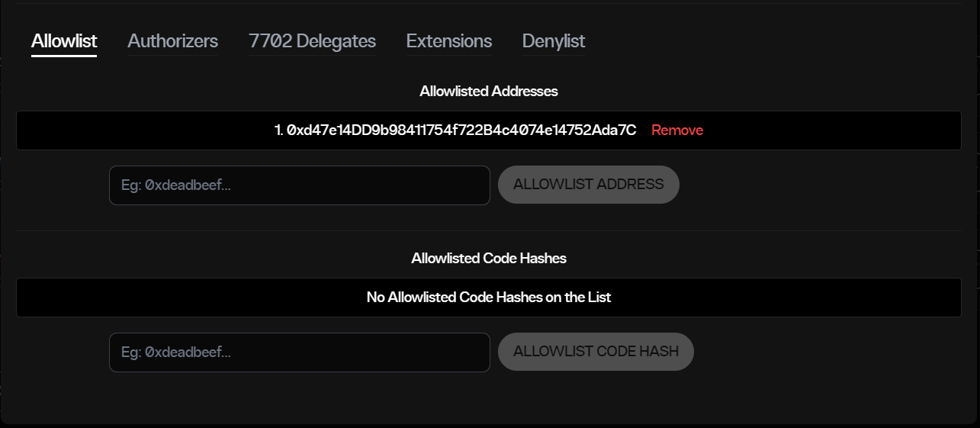Image resolution: width=980 pixels, height=428 pixels.
Task: Switch to the Authorizers tab
Action: tap(172, 41)
